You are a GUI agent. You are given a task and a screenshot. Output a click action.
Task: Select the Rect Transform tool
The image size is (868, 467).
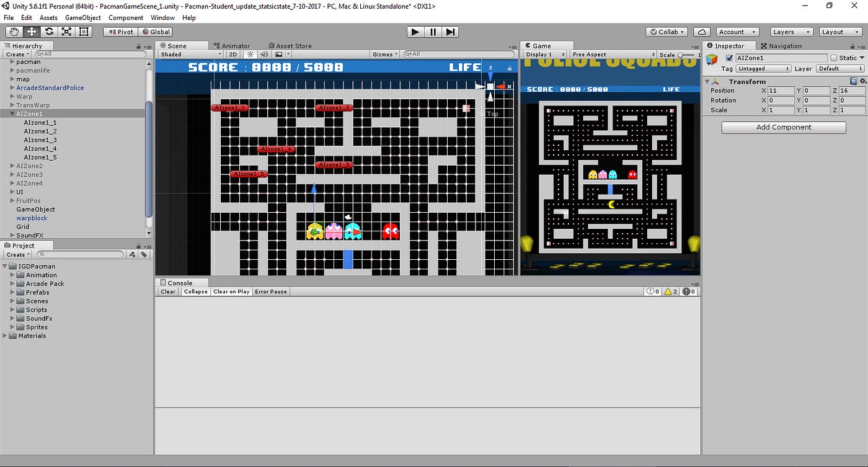pyautogui.click(x=84, y=32)
